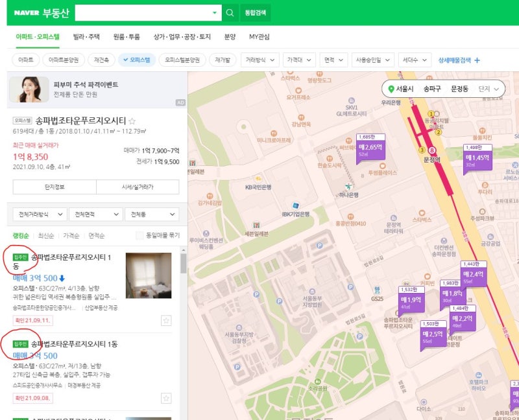Enable the 아파트 filter chip

tap(26, 60)
